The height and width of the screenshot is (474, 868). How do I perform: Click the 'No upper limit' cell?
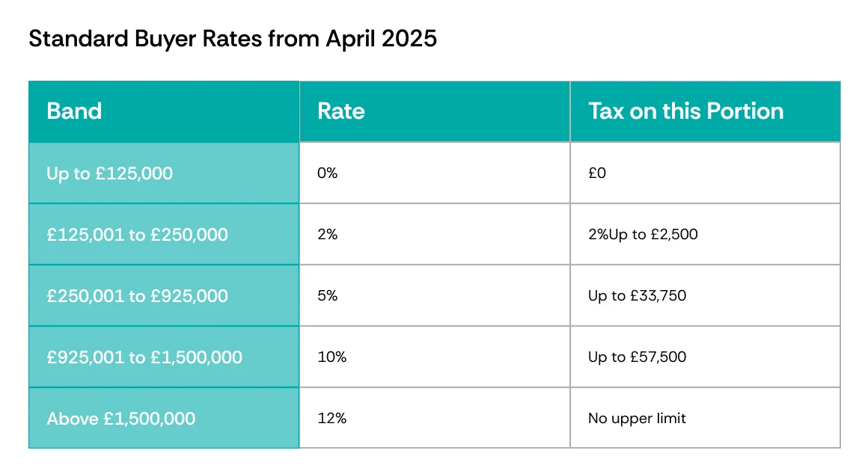(x=705, y=418)
